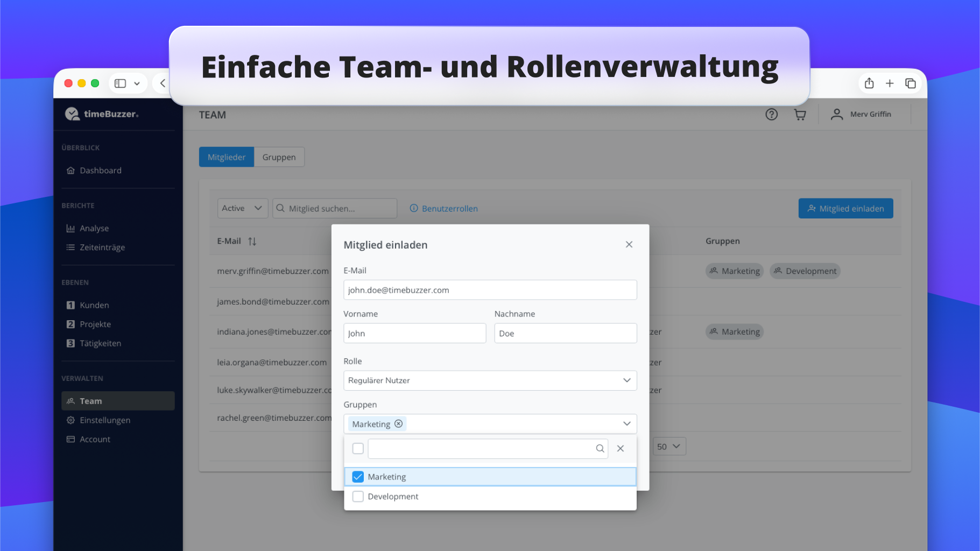Click the Merv Griffin user profile icon
Viewport: 980px width, 551px height.
pyautogui.click(x=836, y=114)
